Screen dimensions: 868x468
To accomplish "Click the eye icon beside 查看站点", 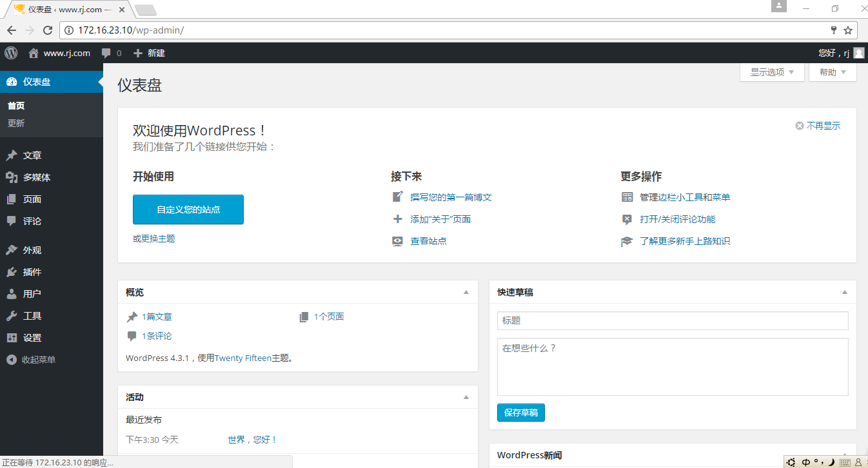I will [x=397, y=241].
